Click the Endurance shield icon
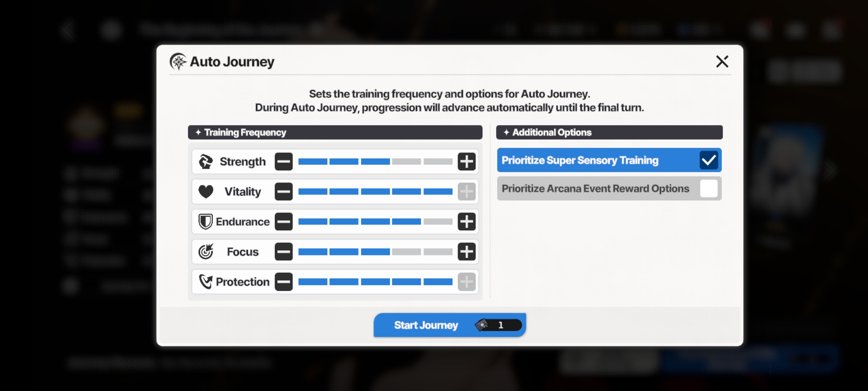 point(205,222)
